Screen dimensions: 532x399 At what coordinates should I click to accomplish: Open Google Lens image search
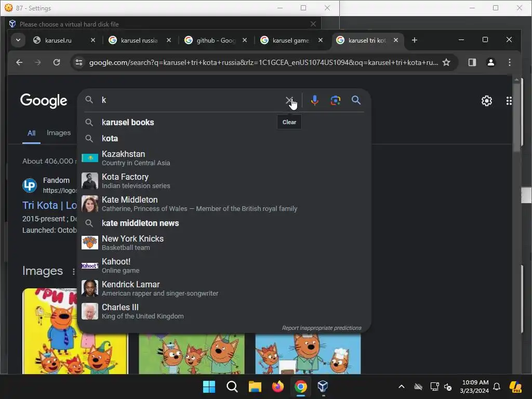[335, 100]
